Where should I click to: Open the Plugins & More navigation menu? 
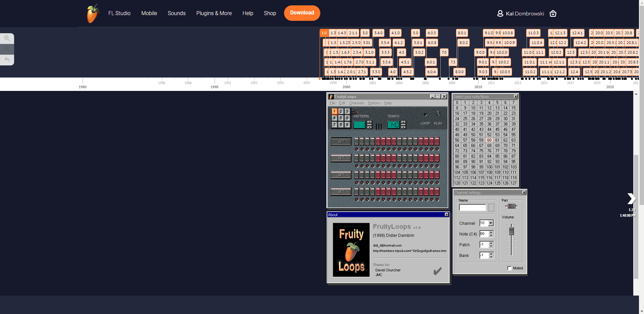(x=214, y=13)
